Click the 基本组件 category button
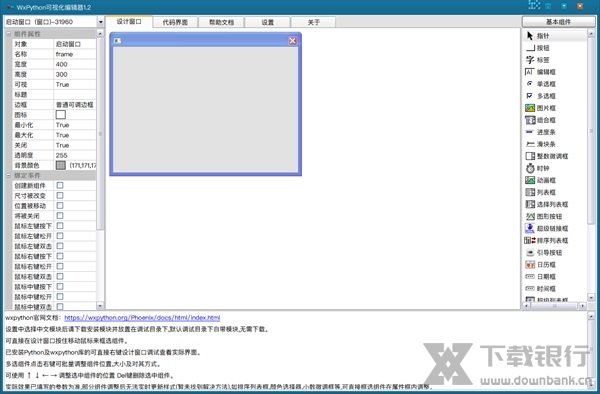The height and width of the screenshot is (394, 600). coord(558,22)
